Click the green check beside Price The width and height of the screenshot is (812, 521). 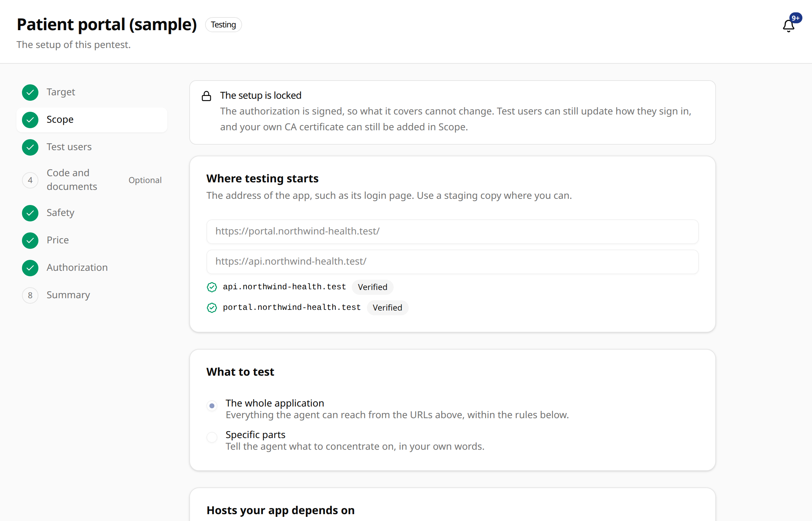[30, 240]
